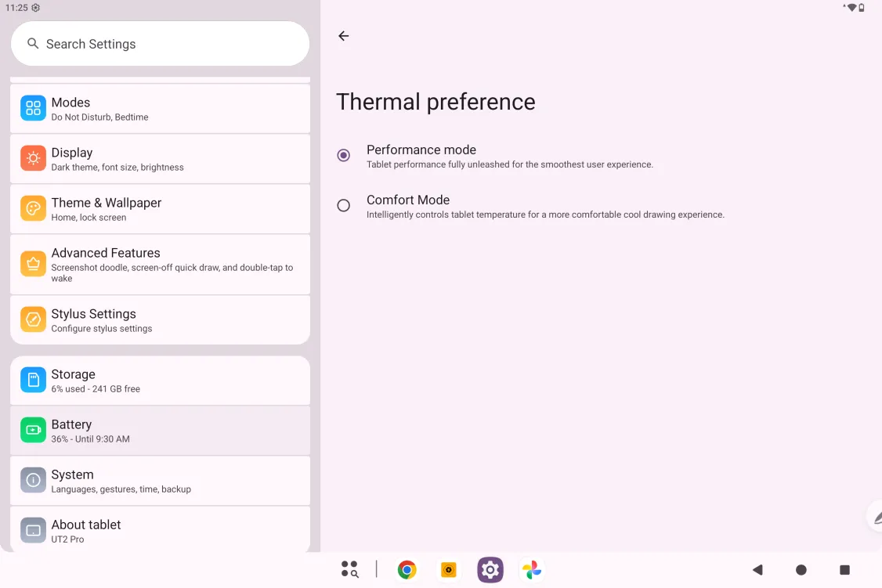Image resolution: width=882 pixels, height=588 pixels.
Task: Click the blue Modes icon
Action: [x=33, y=108]
